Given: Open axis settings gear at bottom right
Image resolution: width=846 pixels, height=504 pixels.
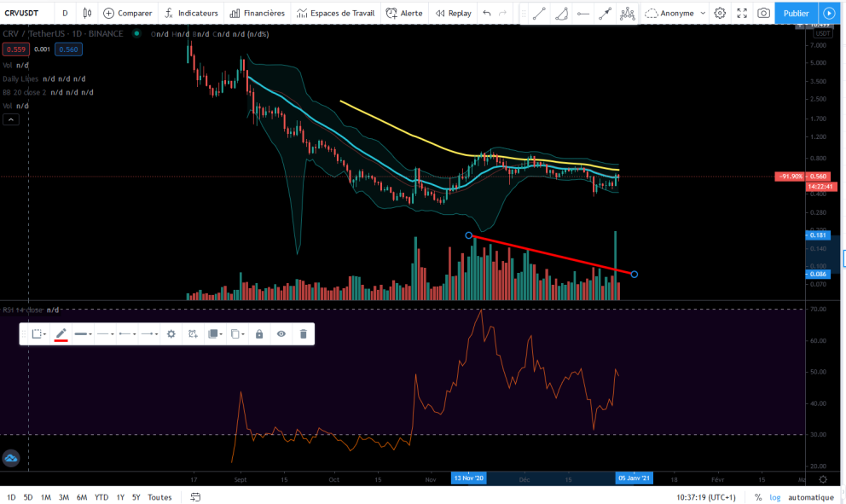Looking at the screenshot, I should [x=823, y=479].
